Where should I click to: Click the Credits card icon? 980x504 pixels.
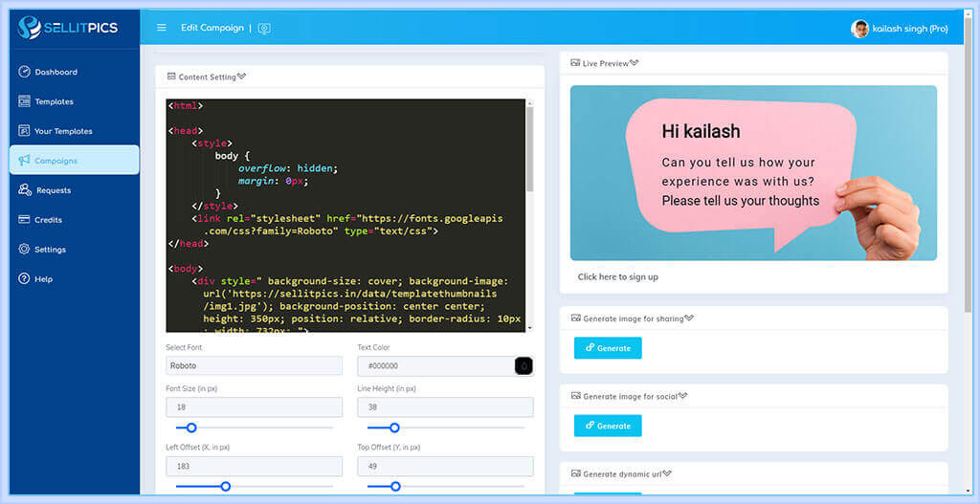(x=25, y=220)
